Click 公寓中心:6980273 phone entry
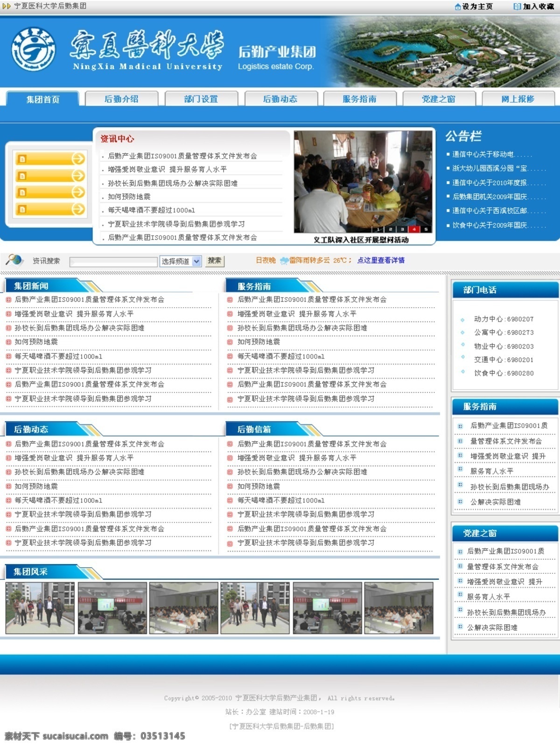 (504, 332)
